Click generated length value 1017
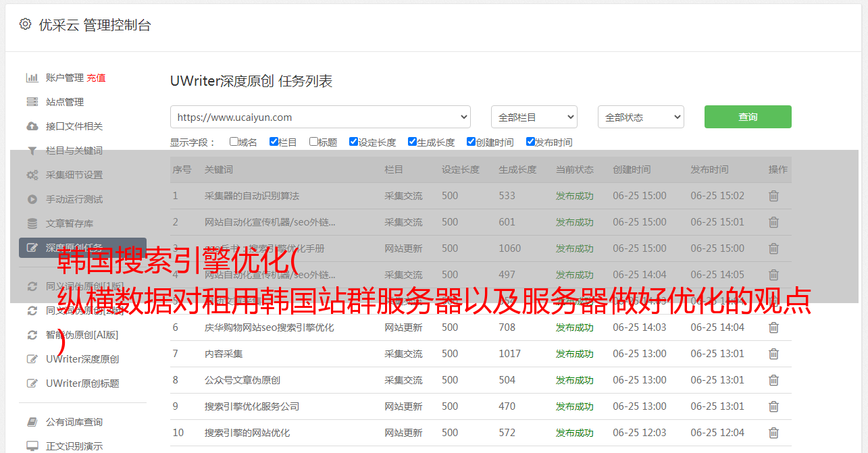This screenshot has width=868, height=453. [510, 354]
